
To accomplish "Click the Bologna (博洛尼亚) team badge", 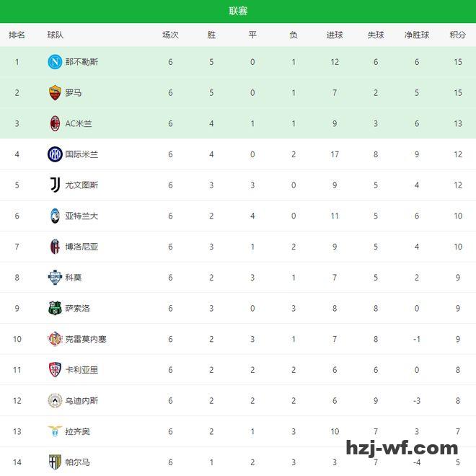I will 54,247.
